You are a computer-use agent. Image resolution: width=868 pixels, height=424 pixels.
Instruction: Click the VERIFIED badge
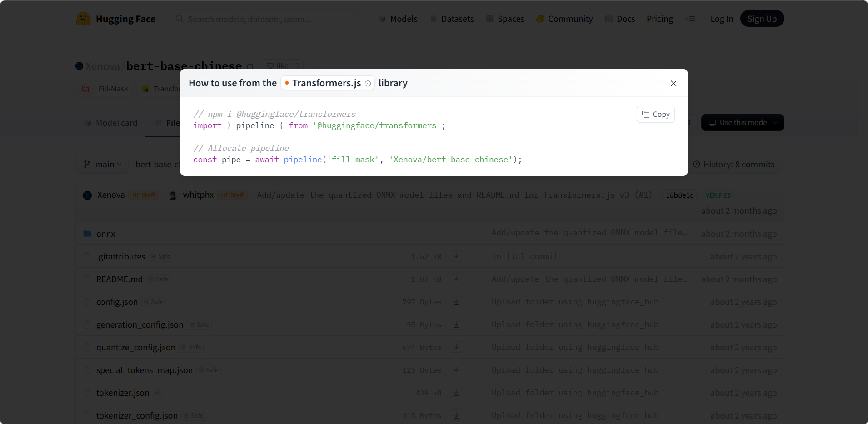pyautogui.click(x=718, y=195)
